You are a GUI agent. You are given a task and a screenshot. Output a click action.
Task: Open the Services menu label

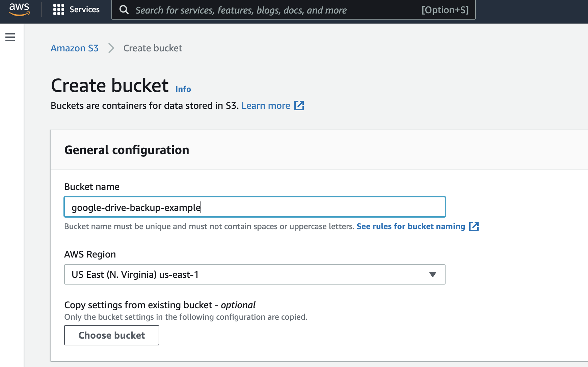84,9
